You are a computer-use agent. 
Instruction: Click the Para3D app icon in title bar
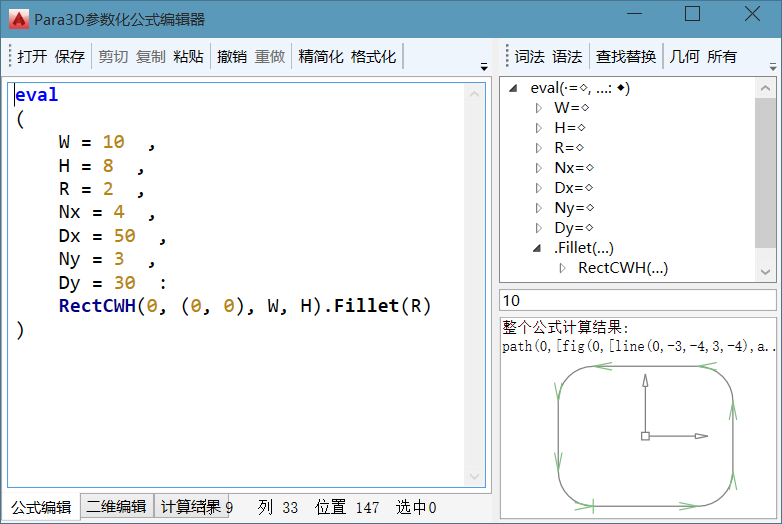(19, 19)
